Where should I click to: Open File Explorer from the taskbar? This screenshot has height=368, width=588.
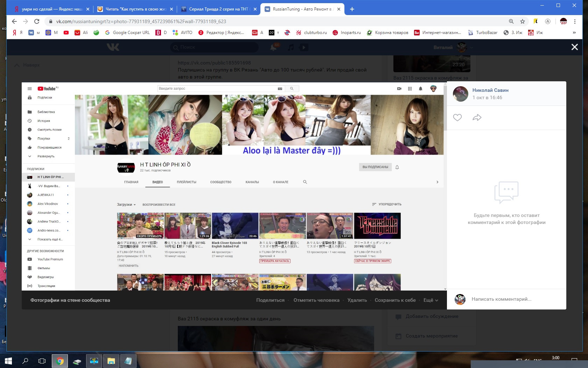(x=111, y=361)
